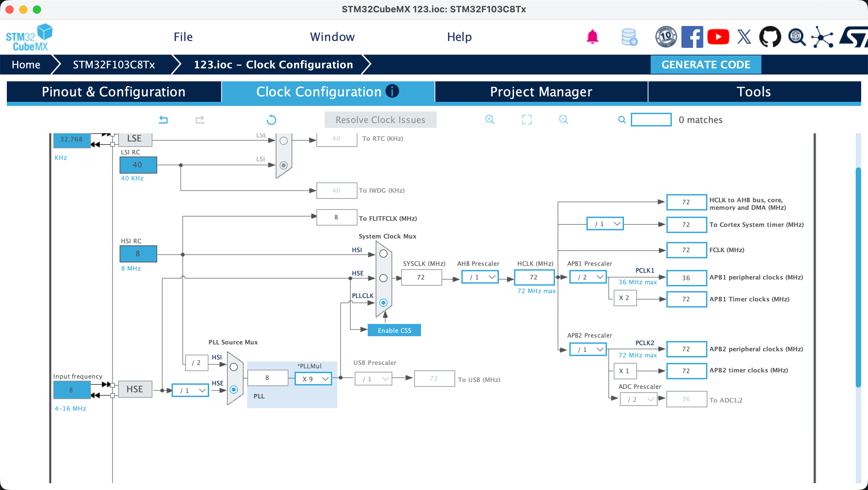Open the APB1 Prescaler dropdown
The image size is (868, 490).
tap(588, 277)
